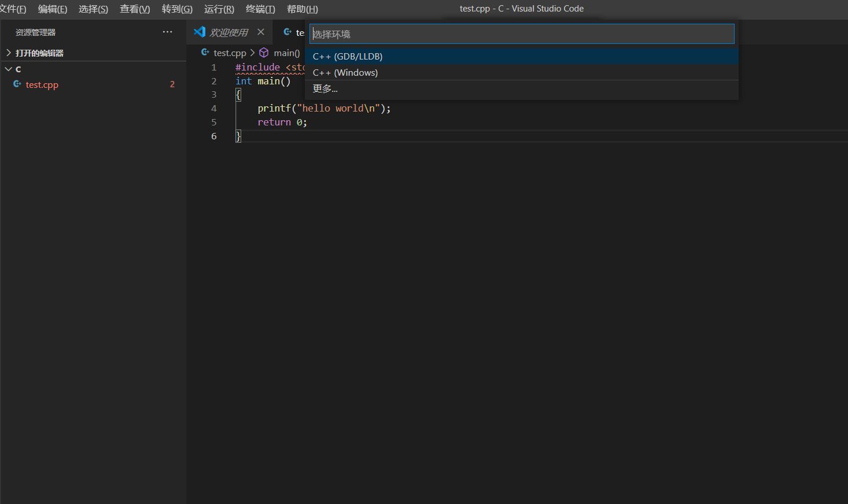Click the main() breadcrumb symbol

coord(287,53)
